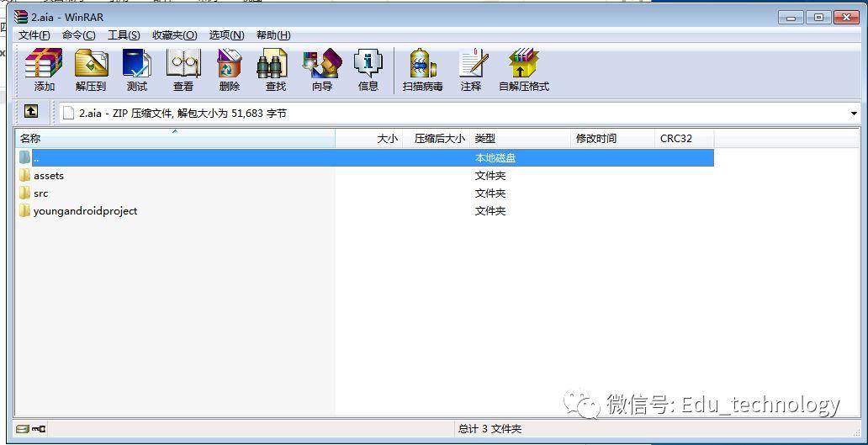The height and width of the screenshot is (445, 868).
Task: Minimize the WinRAR window
Action: click(791, 18)
